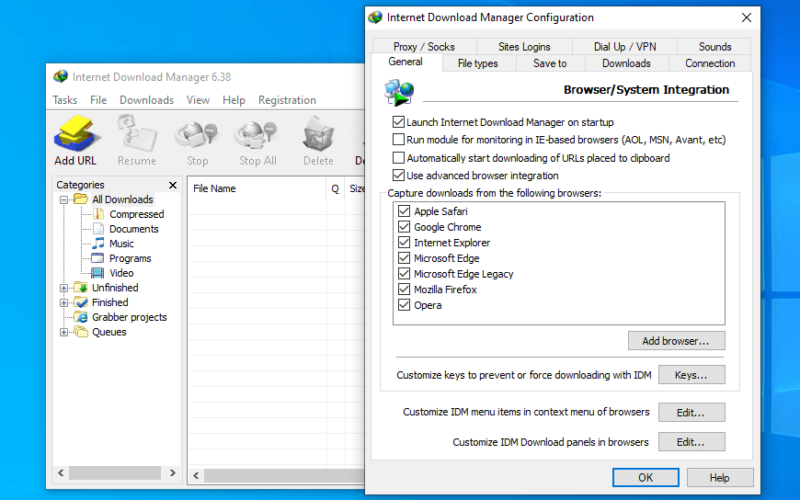Open the Registration menu
Screen dimensions: 800x500
(287, 100)
